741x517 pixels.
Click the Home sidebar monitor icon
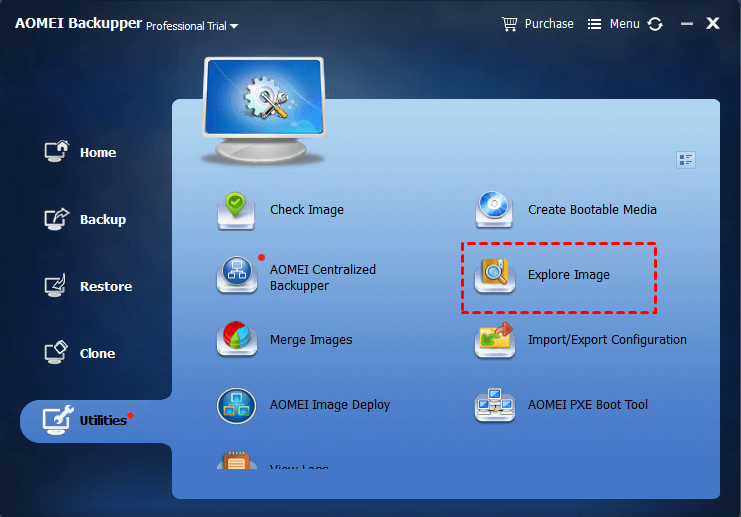click(x=57, y=152)
